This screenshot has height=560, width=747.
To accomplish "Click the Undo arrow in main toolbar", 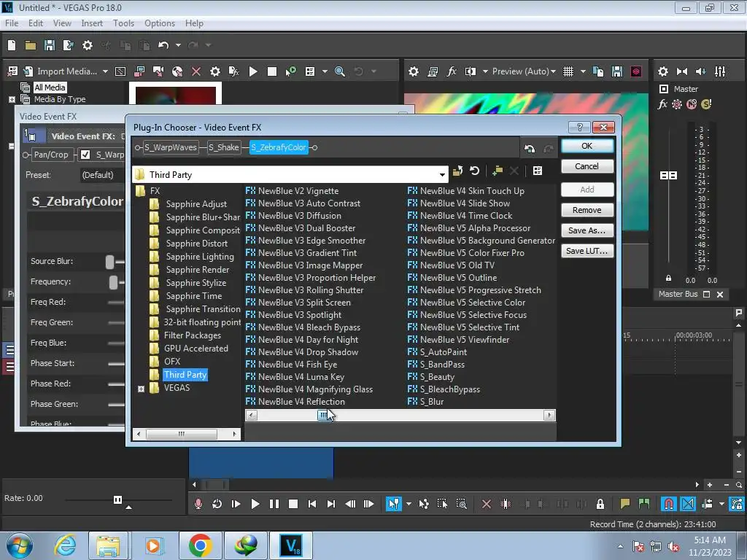I will point(163,45).
